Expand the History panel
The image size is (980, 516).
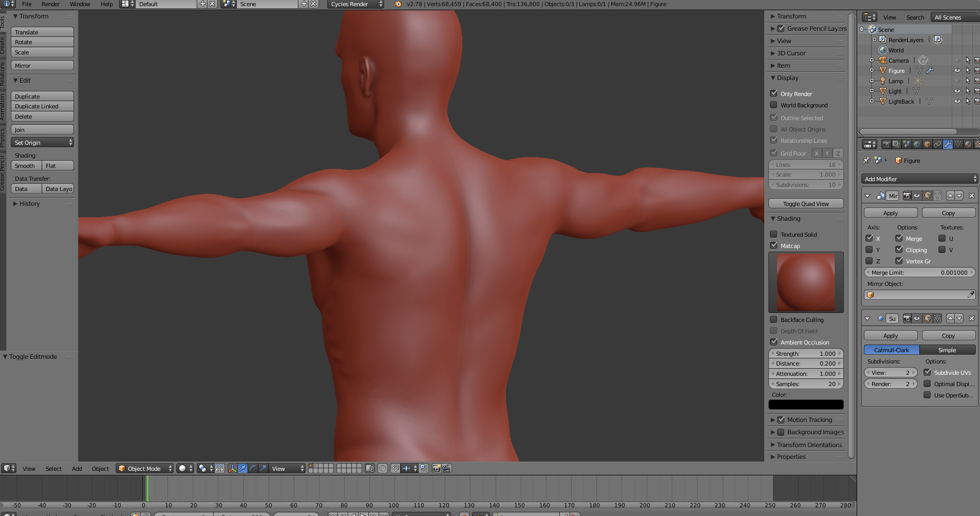point(29,204)
